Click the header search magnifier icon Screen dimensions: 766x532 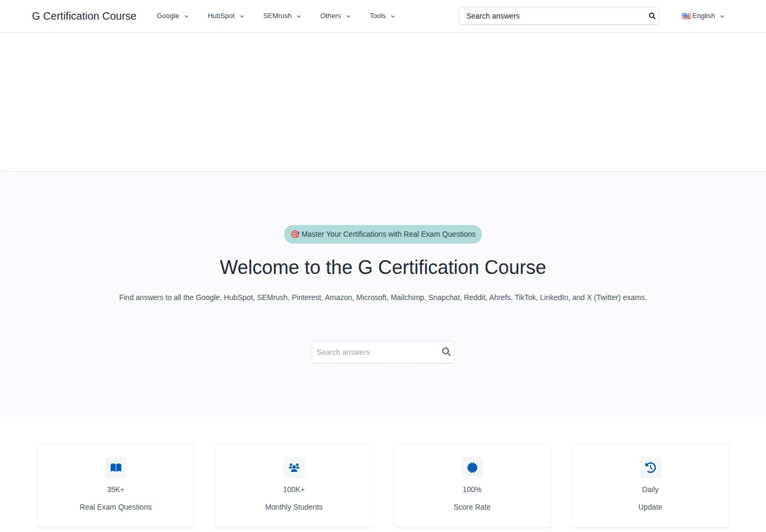[x=652, y=16]
